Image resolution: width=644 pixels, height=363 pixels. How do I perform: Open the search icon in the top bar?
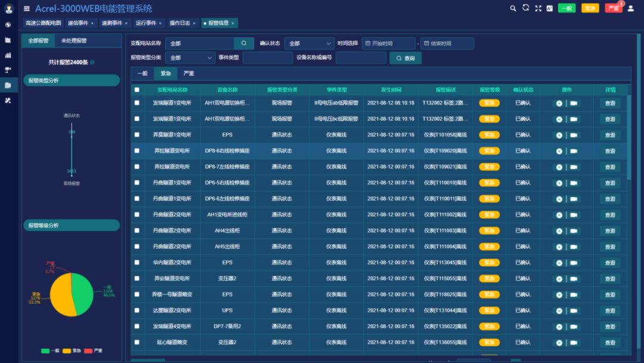(x=513, y=8)
